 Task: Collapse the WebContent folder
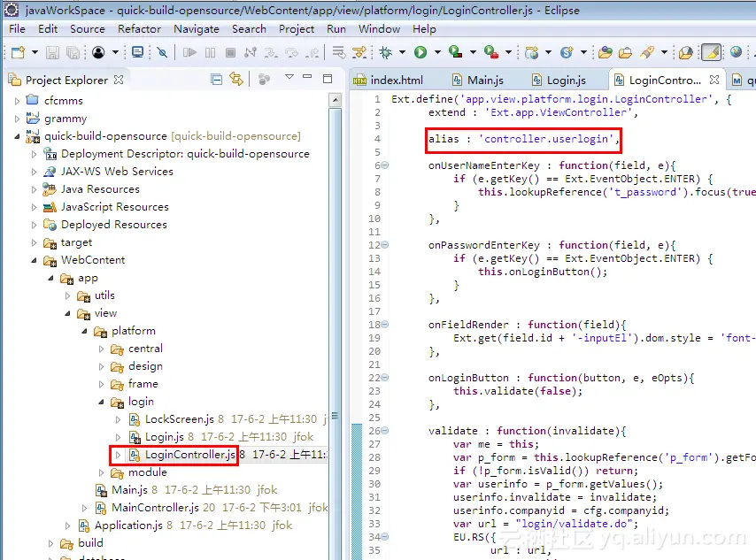(x=34, y=260)
